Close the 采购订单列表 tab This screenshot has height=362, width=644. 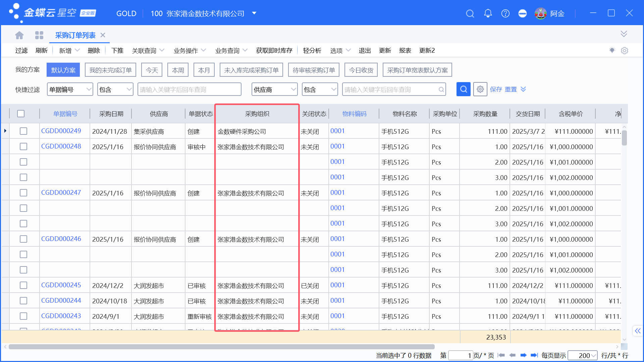click(x=103, y=35)
